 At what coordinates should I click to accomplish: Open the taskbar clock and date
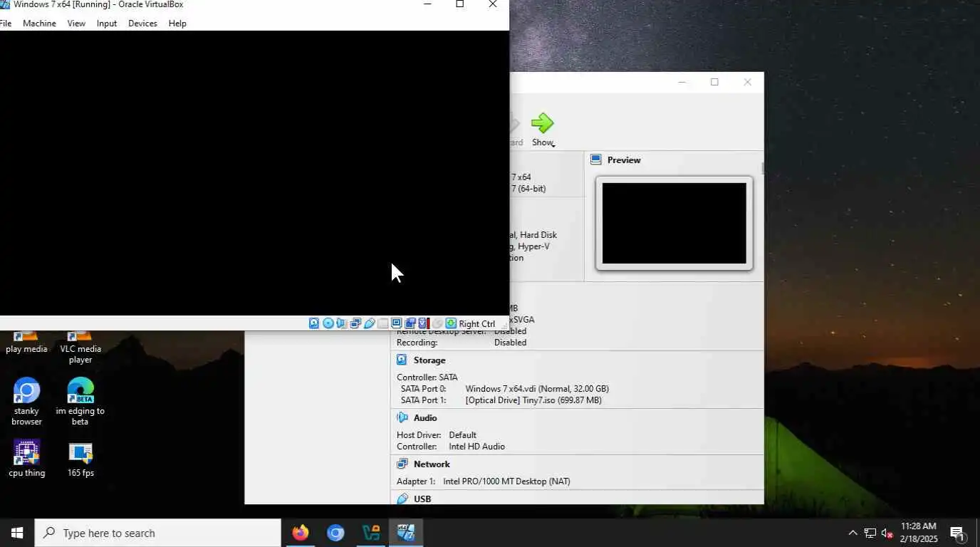pyautogui.click(x=919, y=533)
